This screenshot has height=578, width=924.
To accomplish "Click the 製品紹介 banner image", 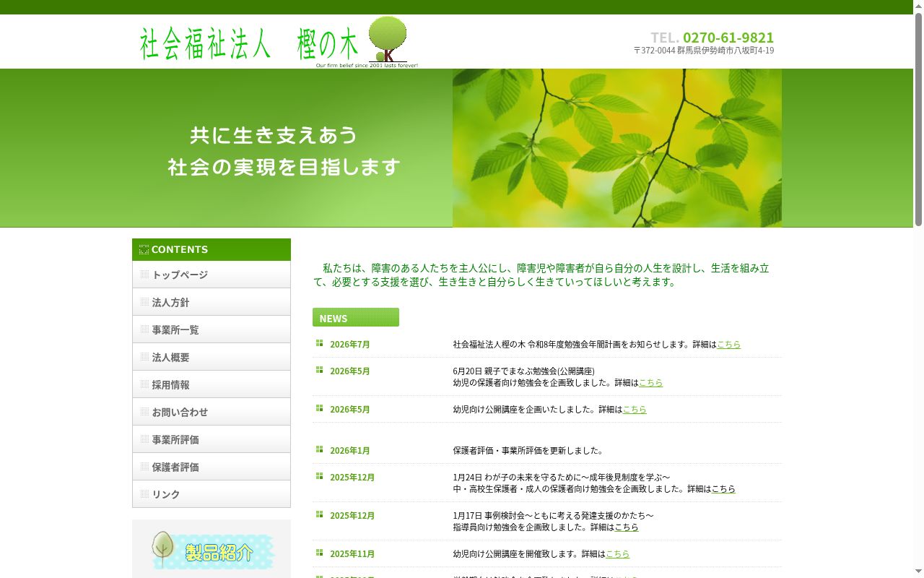I will pos(213,551).
